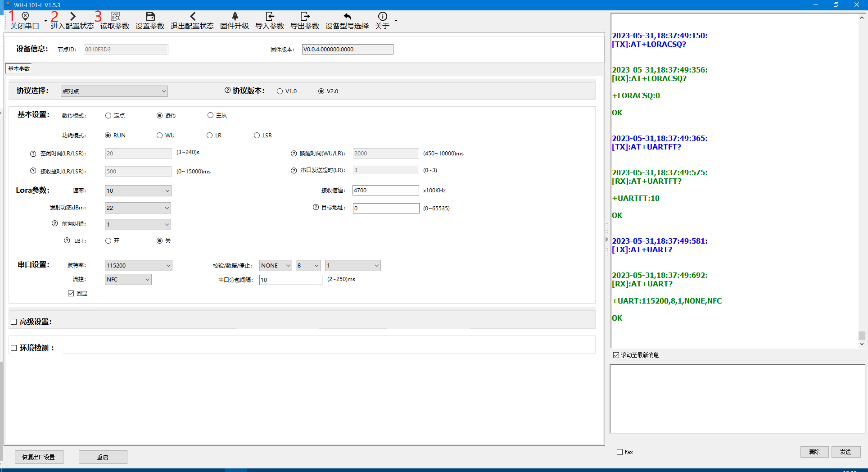Viewport: 868px width, 472px height.
Task: Click the 发送 send button
Action: [845, 452]
